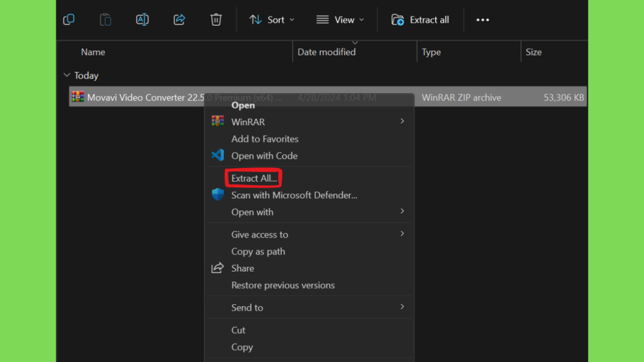Viewport: 644px width, 362px height.
Task: Expand the Open with submenu
Action: (309, 212)
